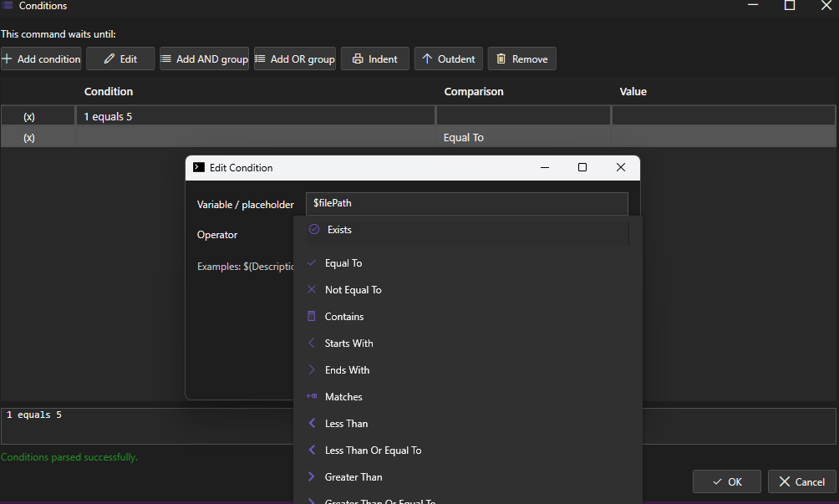Click the Remove trash icon
The width and height of the screenshot is (839, 504).
click(501, 59)
